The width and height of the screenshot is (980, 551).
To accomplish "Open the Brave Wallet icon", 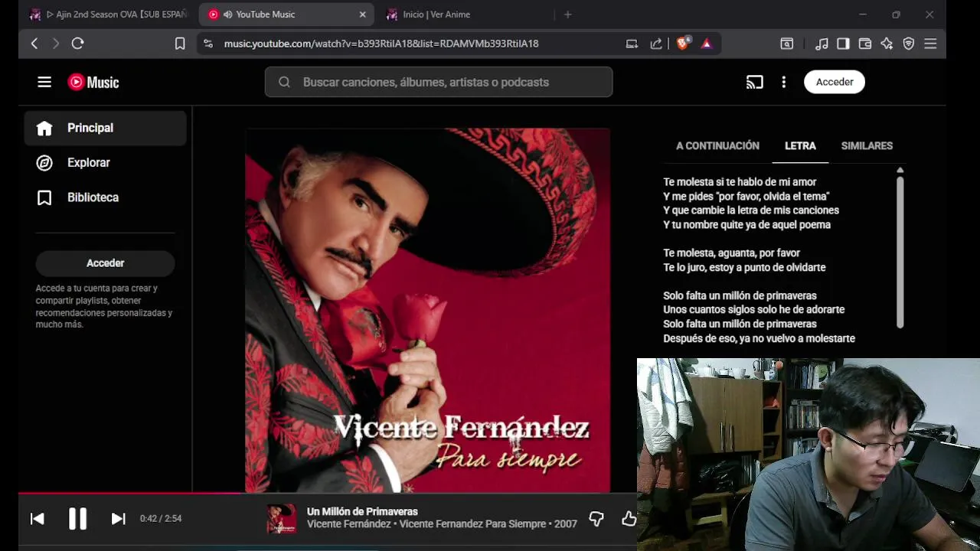I will pos(865,44).
